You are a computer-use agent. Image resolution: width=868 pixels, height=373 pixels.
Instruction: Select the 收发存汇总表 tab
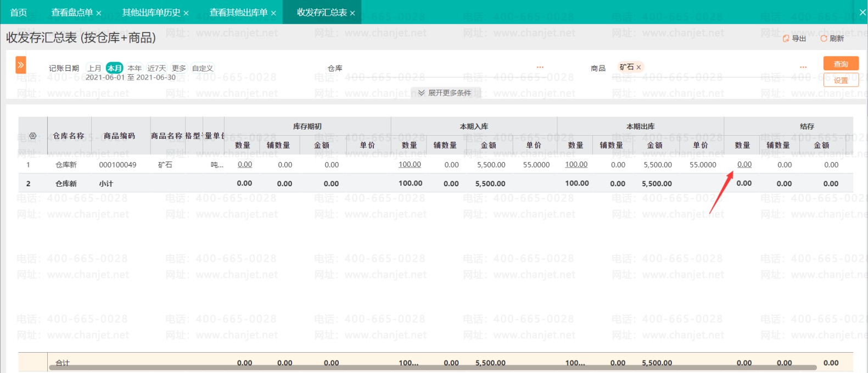(x=322, y=13)
